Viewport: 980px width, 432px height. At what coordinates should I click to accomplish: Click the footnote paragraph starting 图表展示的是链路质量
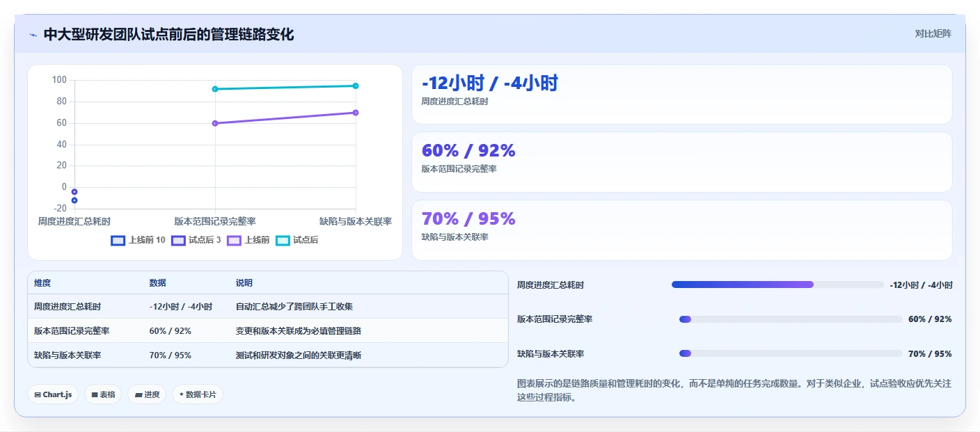pos(734,391)
